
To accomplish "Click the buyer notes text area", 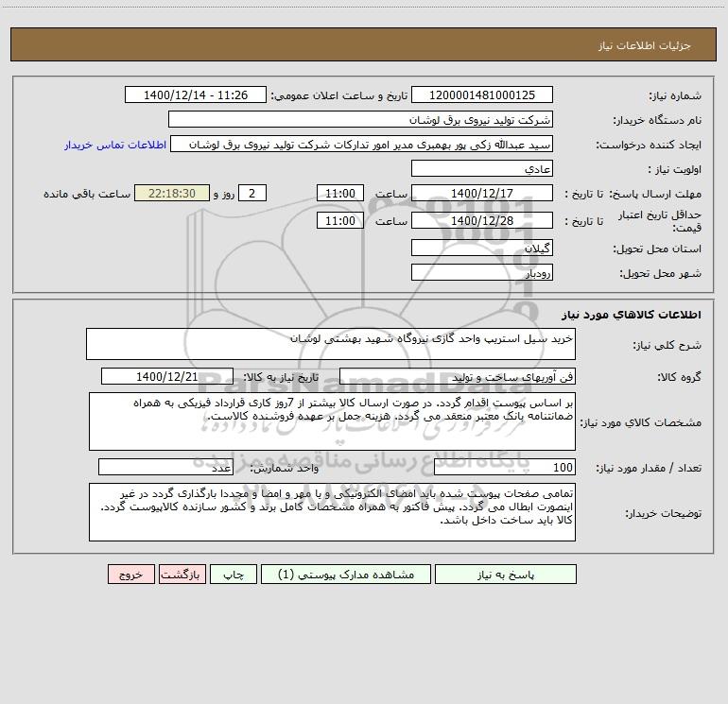I will 332,512.
